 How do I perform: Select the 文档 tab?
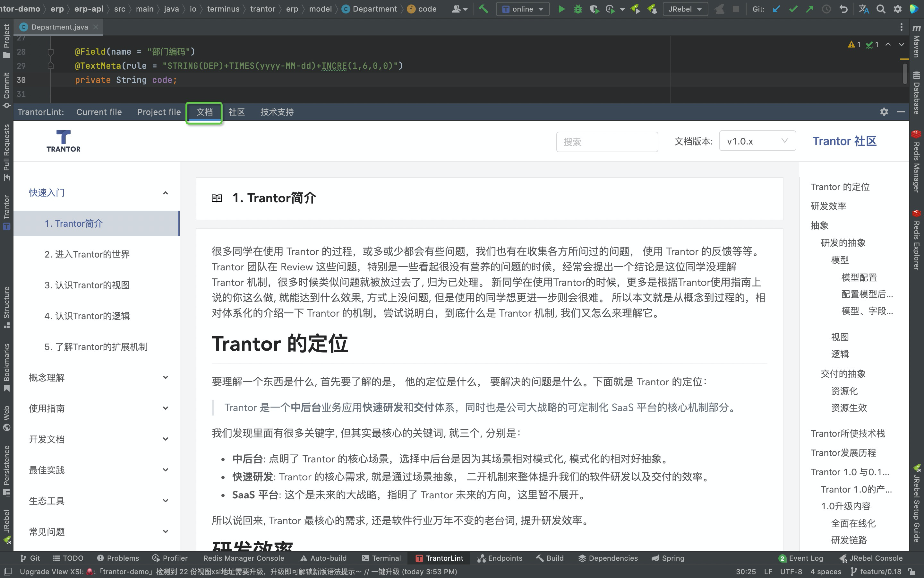(x=204, y=112)
